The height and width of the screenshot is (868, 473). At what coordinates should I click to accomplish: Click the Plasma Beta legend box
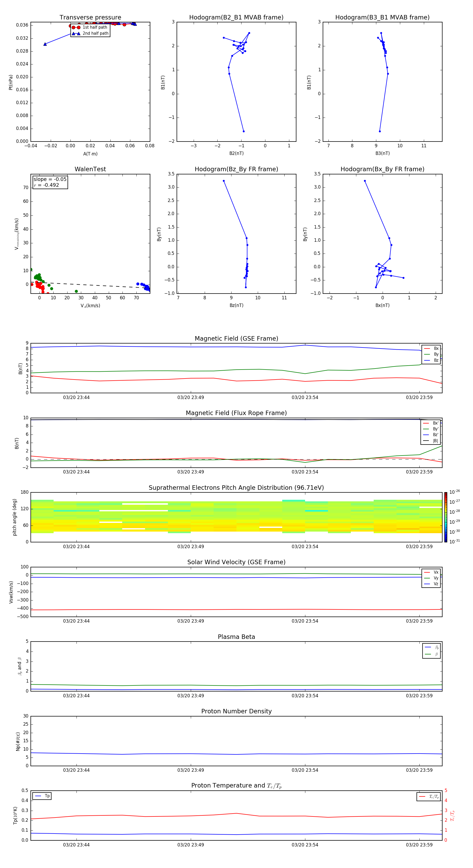pos(431,651)
